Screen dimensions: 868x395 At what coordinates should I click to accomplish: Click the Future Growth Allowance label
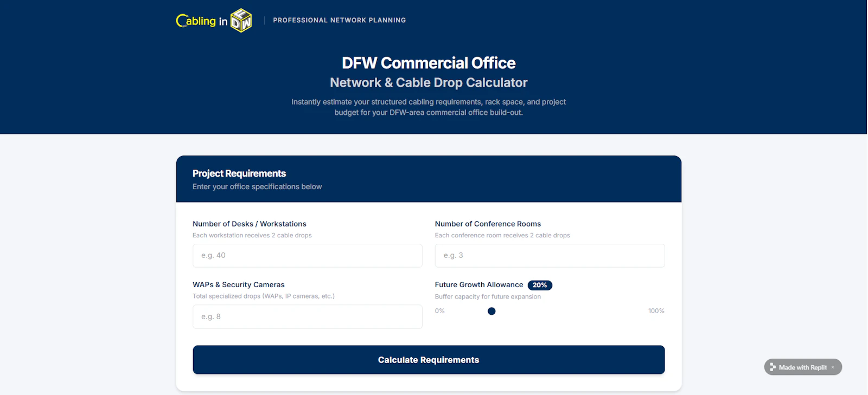pyautogui.click(x=479, y=284)
